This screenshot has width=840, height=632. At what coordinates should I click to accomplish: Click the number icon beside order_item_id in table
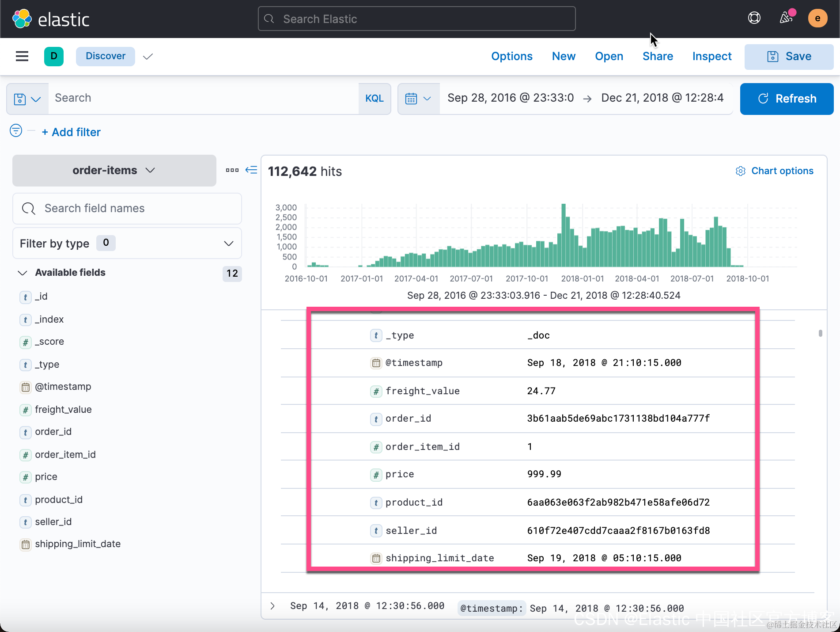click(x=376, y=447)
